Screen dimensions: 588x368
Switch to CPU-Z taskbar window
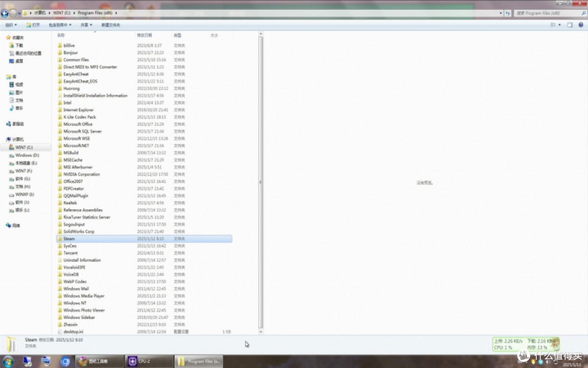(x=149, y=361)
